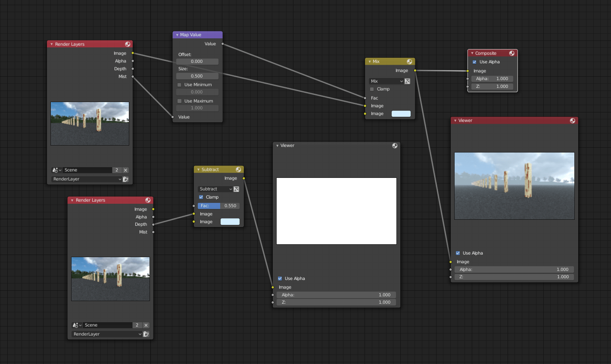Click Scene name field in bottom Render Layers node

(108, 325)
